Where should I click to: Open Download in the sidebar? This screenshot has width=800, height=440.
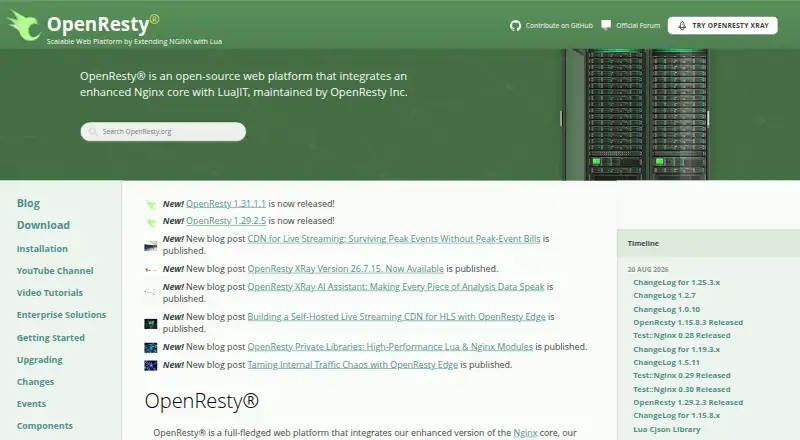(x=43, y=225)
